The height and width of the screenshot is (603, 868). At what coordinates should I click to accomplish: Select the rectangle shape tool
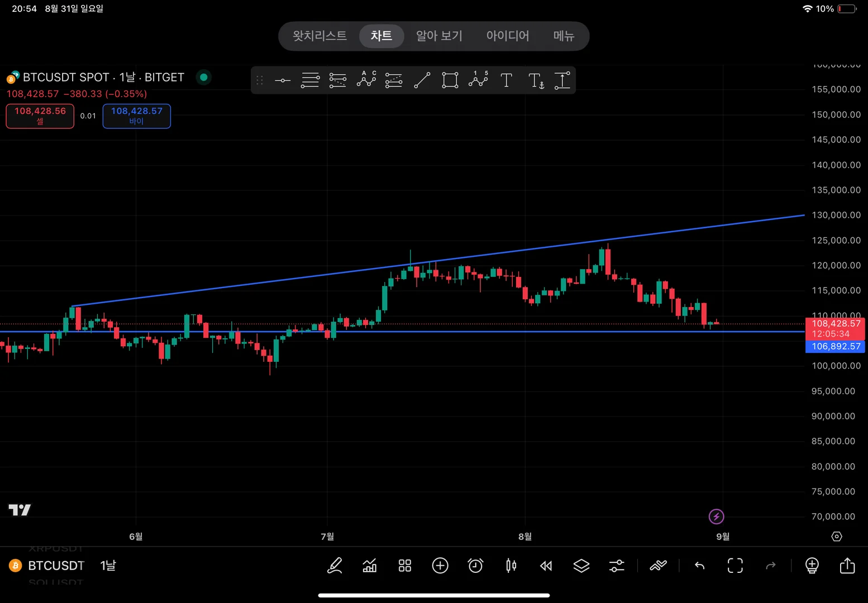click(450, 80)
